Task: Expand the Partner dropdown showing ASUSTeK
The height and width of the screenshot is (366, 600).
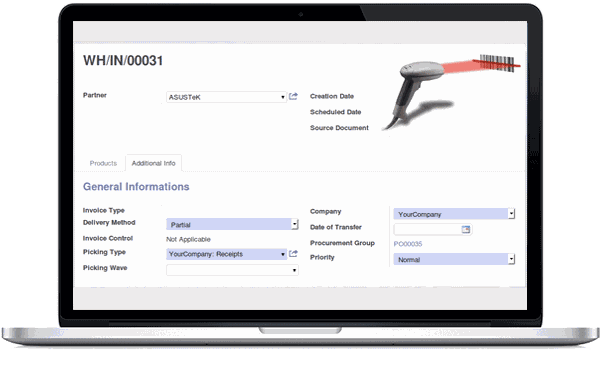Action: pyautogui.click(x=227, y=97)
